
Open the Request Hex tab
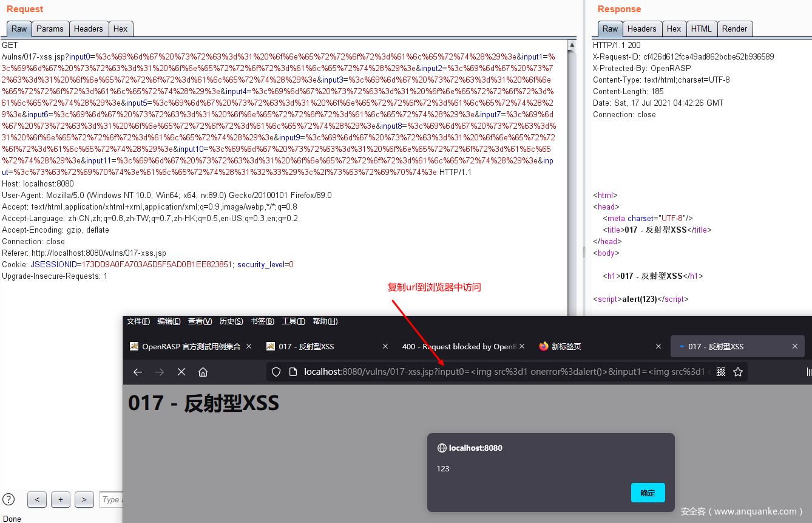121,29
